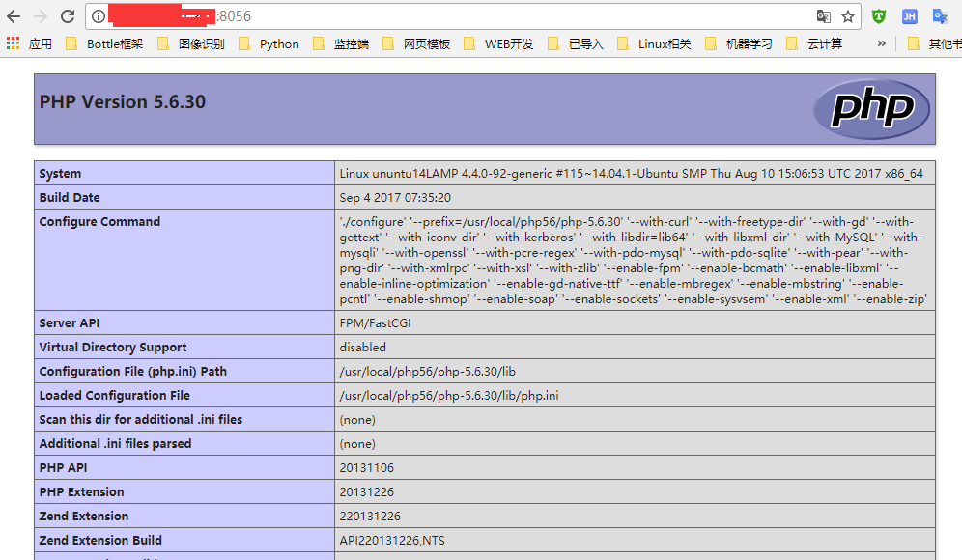Open the Linux相关 bookmark folder
962x560 pixels.
655,43
